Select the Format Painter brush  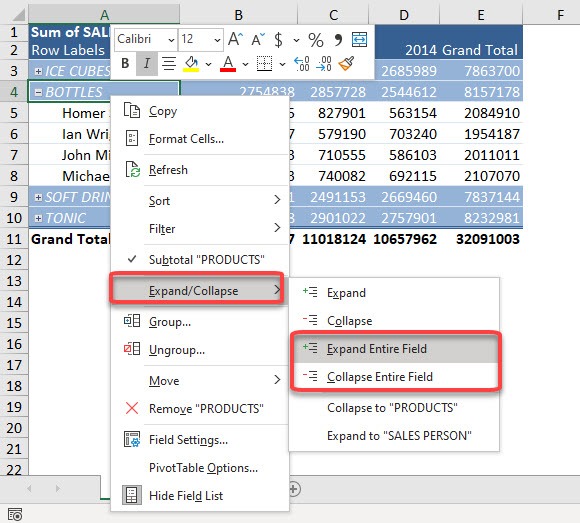[x=347, y=64]
